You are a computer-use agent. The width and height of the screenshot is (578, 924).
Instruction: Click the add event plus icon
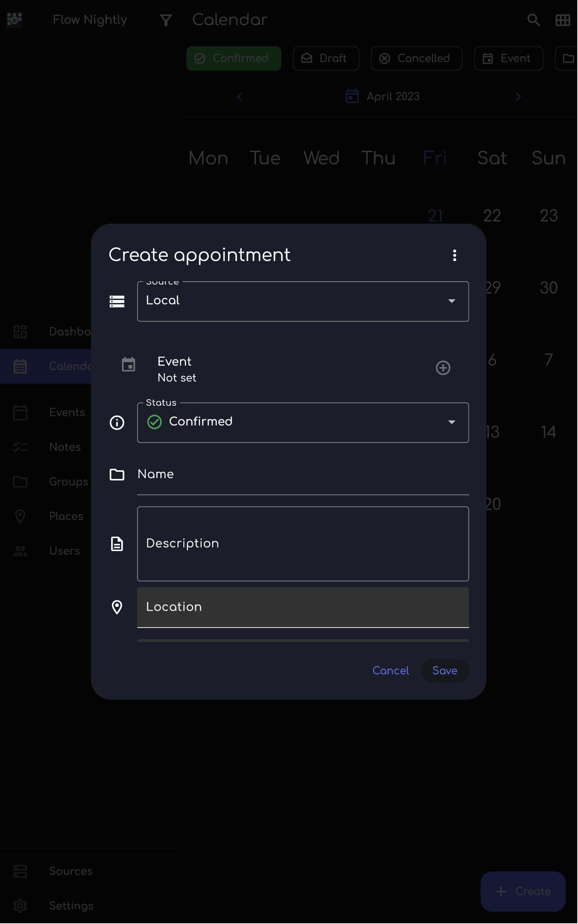coord(443,368)
